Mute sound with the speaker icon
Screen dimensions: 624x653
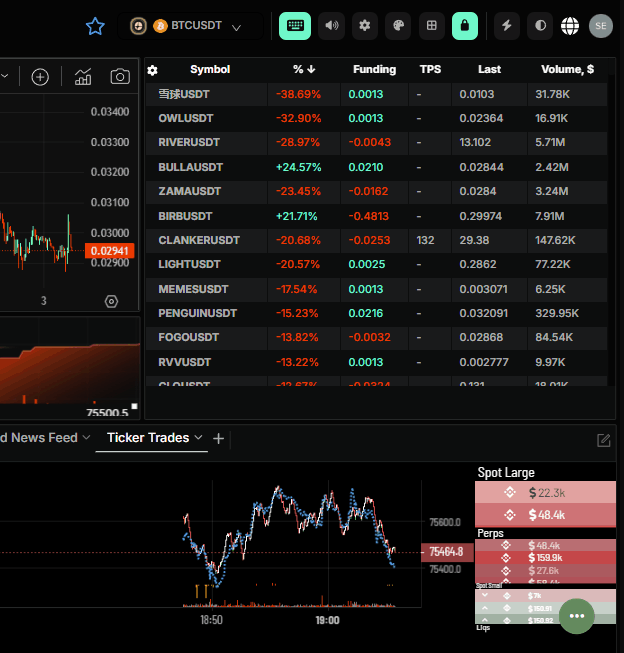click(x=331, y=26)
